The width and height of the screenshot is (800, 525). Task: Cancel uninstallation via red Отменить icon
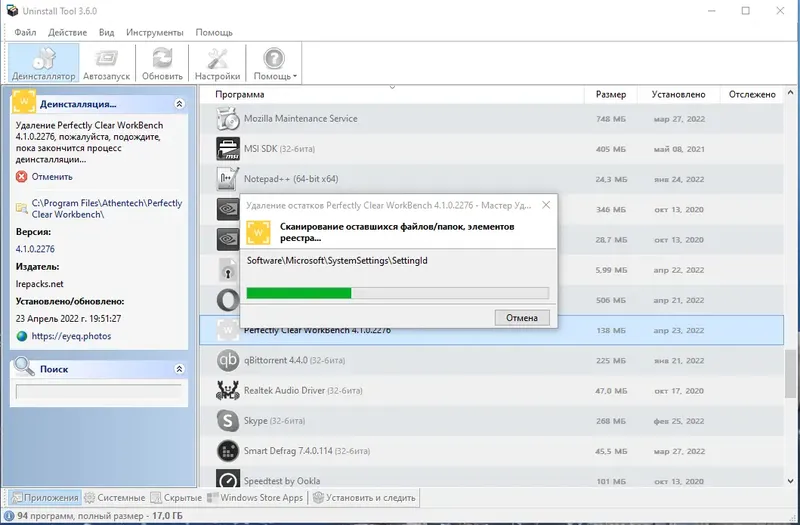pyautogui.click(x=21, y=177)
